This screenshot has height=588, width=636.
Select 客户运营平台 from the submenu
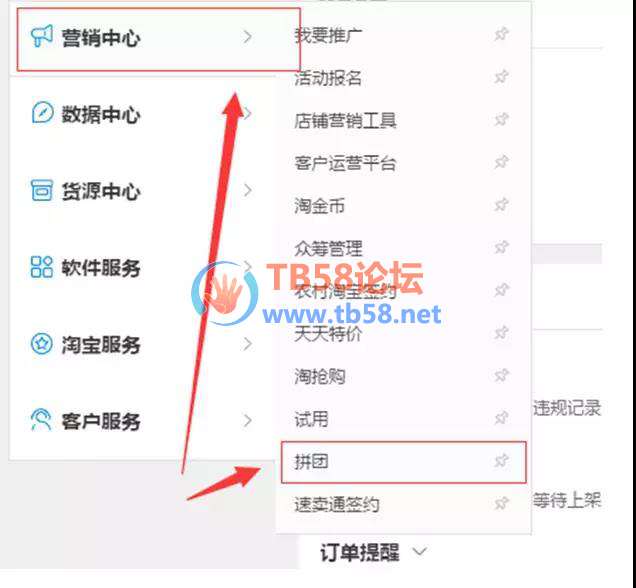(345, 163)
